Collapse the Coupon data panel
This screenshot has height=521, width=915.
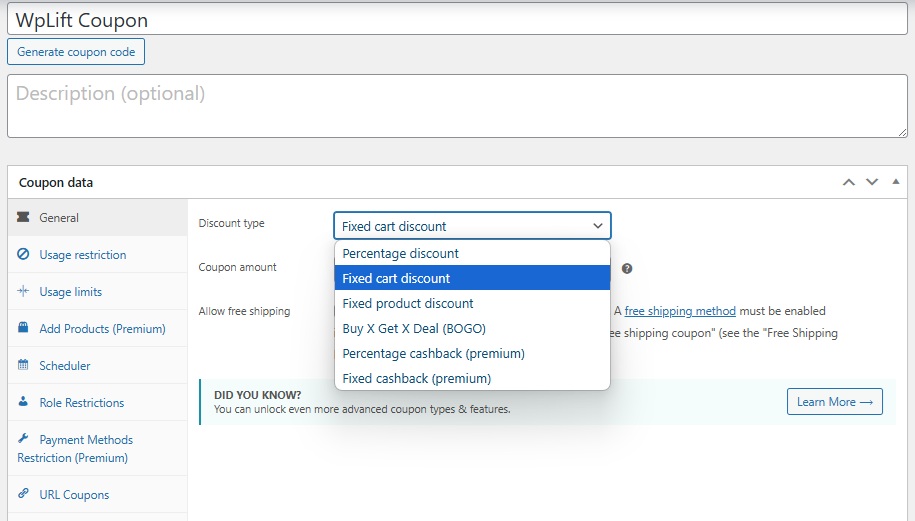895,182
